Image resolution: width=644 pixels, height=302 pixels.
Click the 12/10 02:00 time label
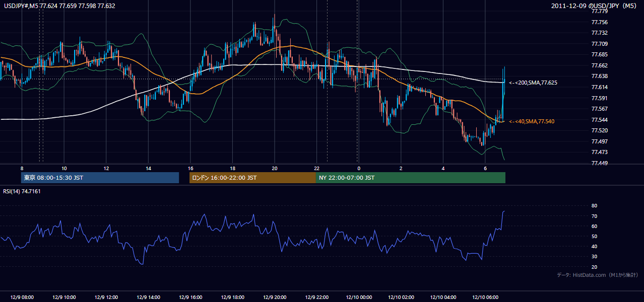click(x=401, y=297)
